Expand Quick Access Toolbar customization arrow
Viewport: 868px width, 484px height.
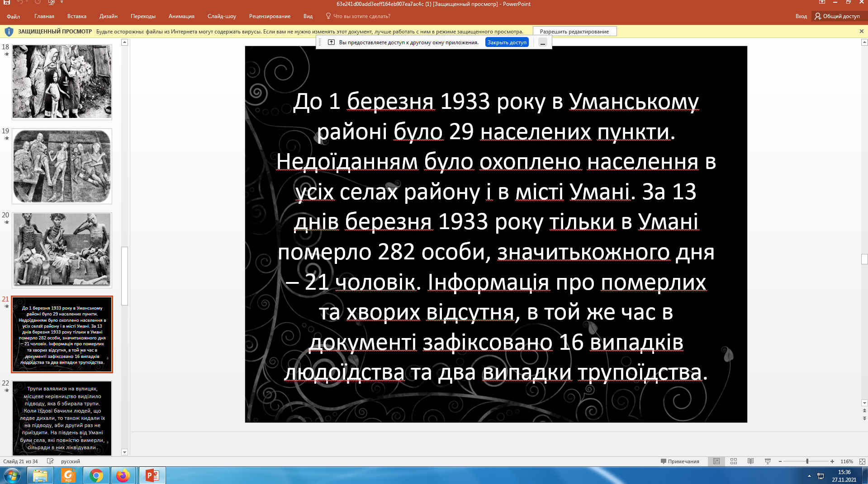[x=62, y=2]
